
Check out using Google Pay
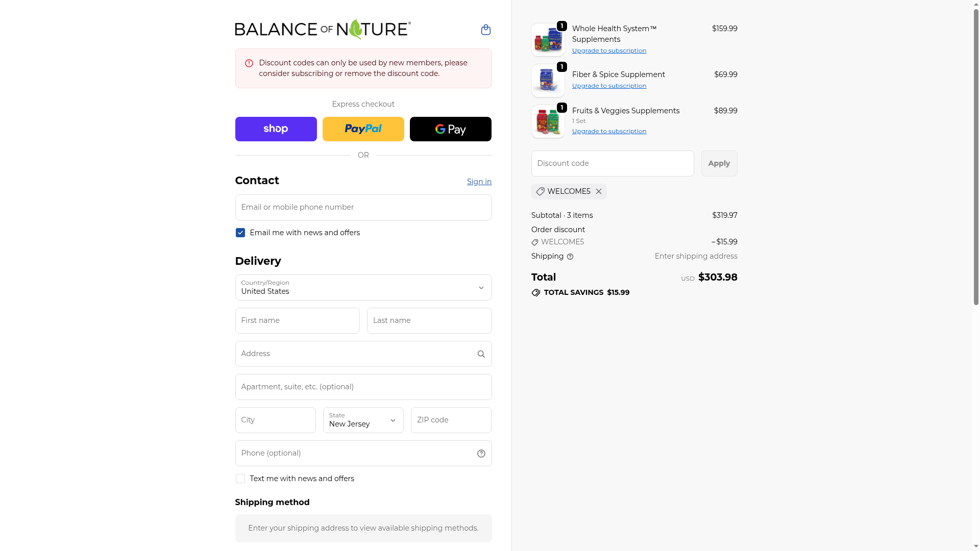[x=450, y=129]
